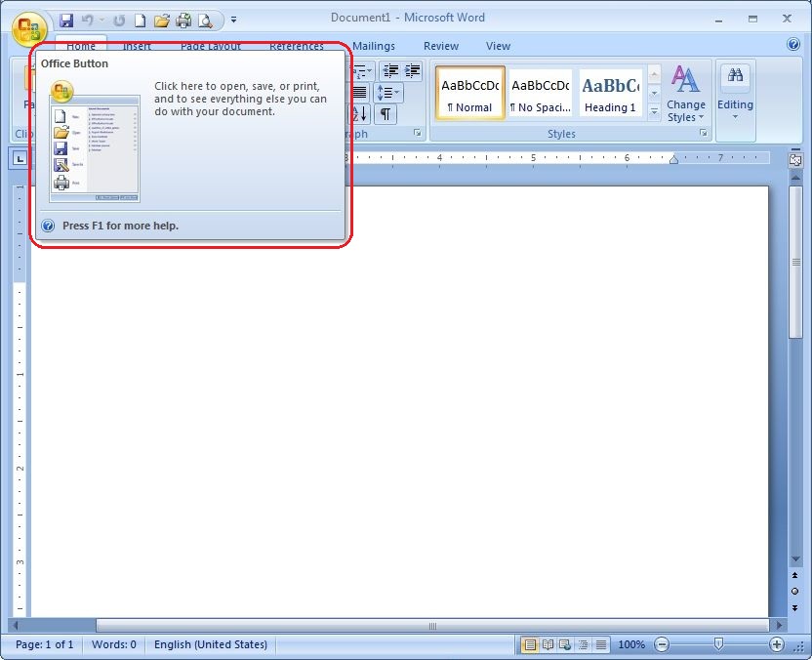This screenshot has height=660, width=812.
Task: Click the Zoom Out minus button
Action: click(x=662, y=644)
